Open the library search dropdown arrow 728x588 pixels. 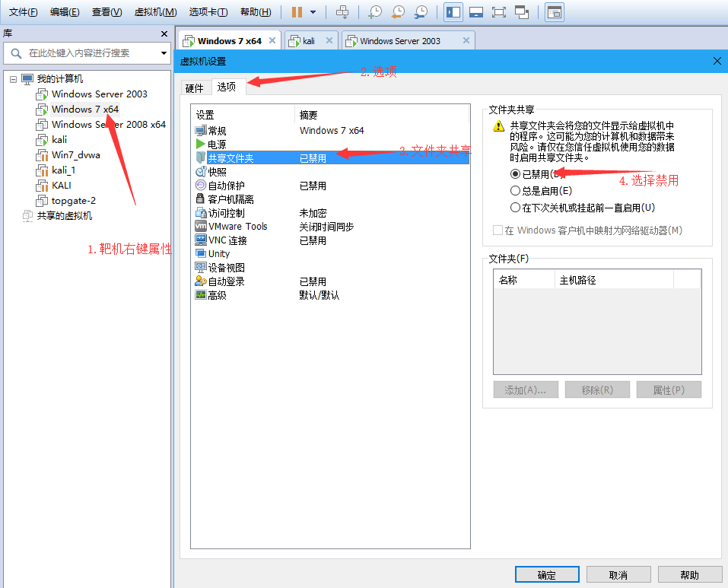[x=164, y=53]
